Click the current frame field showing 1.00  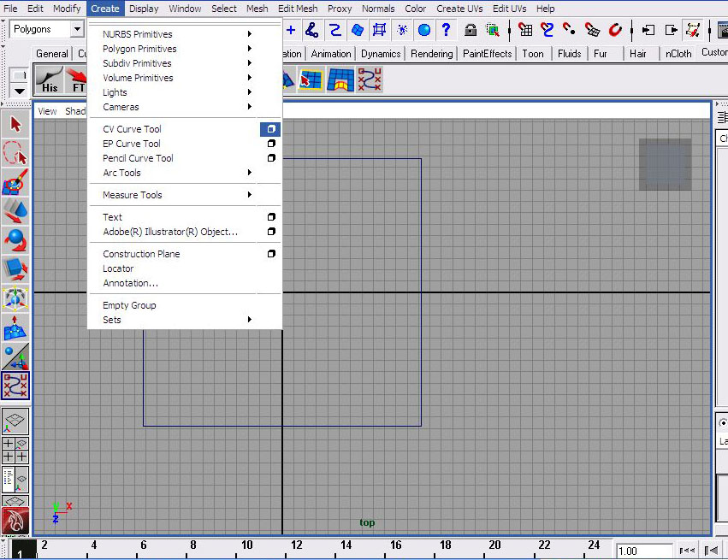pos(644,551)
